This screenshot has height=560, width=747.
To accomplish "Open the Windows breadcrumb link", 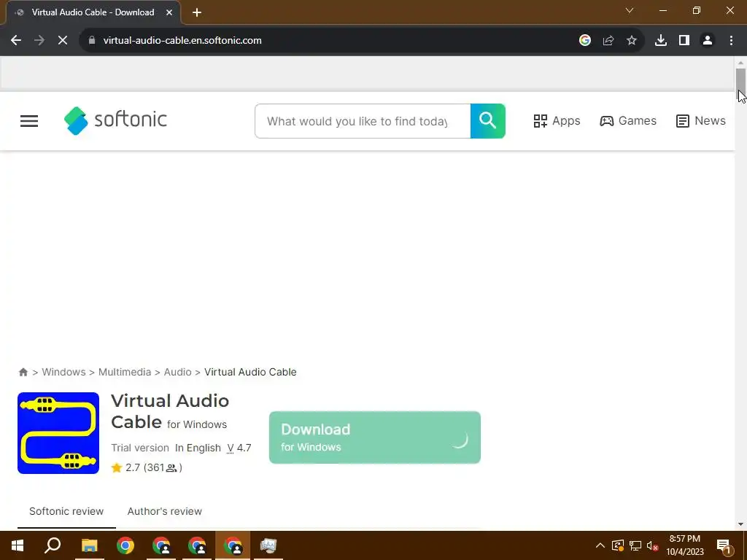I will tap(64, 372).
